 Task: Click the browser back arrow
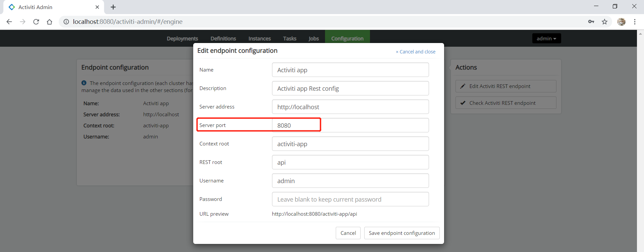click(9, 22)
